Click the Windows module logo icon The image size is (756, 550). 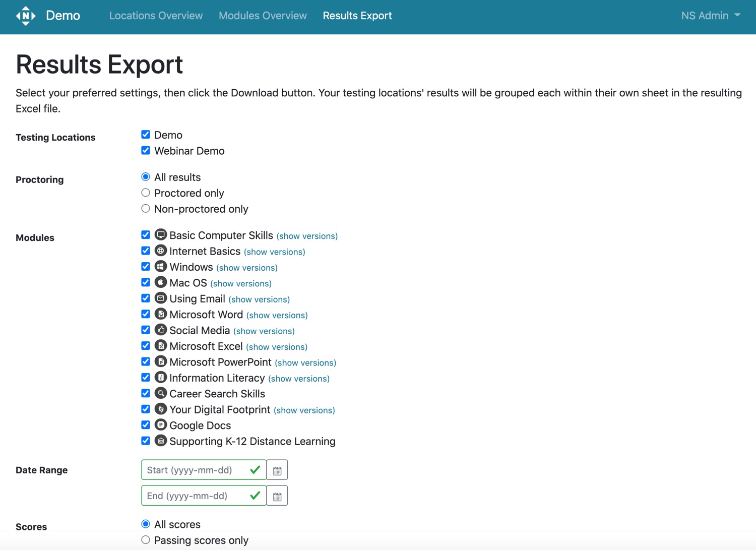point(160,266)
